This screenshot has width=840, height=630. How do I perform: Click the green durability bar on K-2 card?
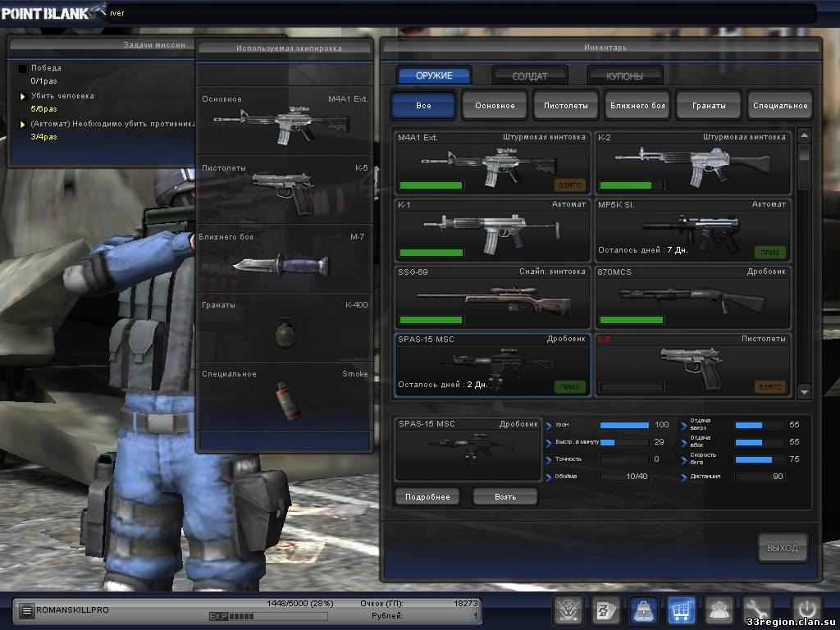click(631, 185)
